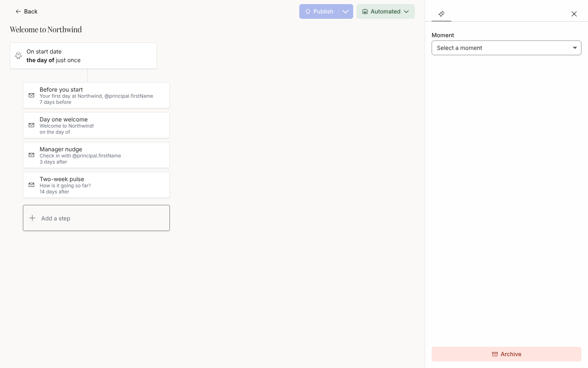Image resolution: width=588 pixels, height=368 pixels.
Task: Click the plus icon in Add a step
Action: (x=32, y=218)
